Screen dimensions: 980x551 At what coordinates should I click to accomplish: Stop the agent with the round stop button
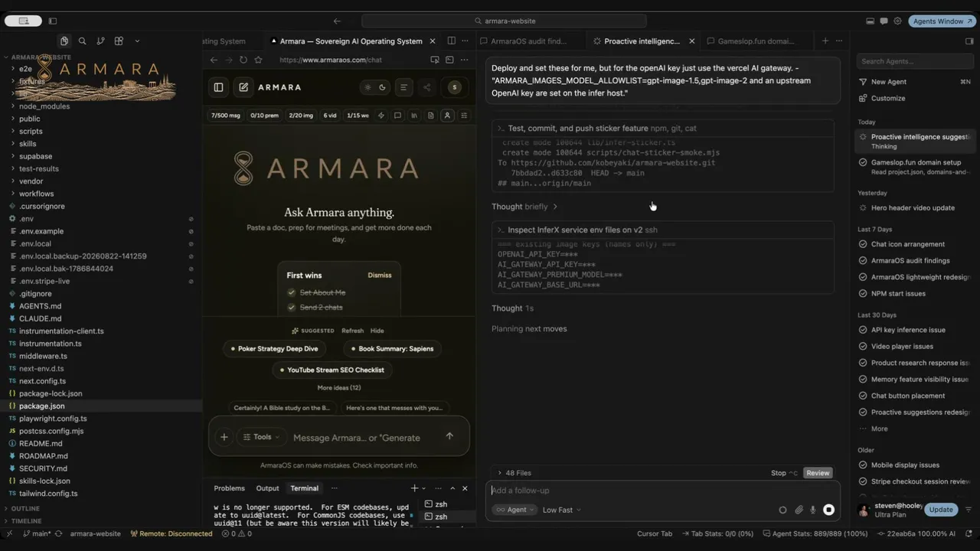tap(828, 510)
